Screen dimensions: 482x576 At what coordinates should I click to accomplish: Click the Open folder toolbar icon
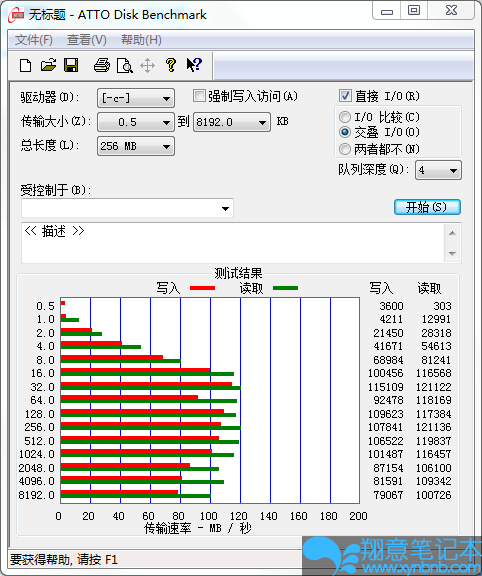pyautogui.click(x=48, y=65)
